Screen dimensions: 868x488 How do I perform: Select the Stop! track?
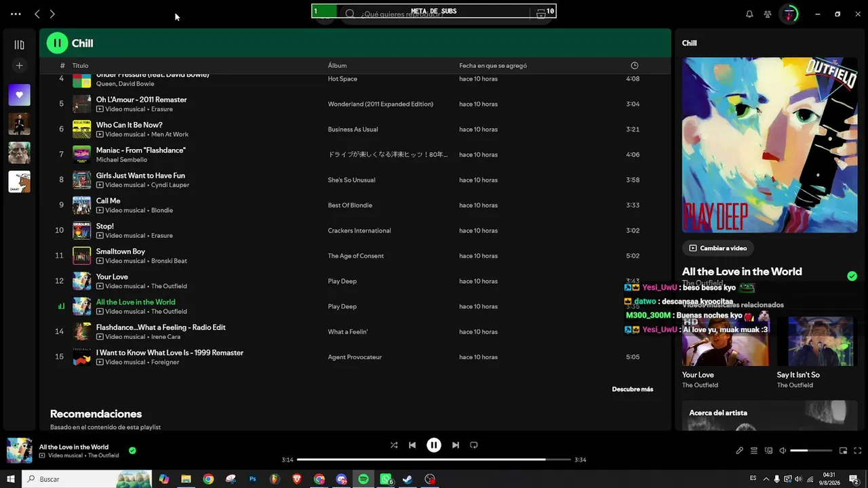(105, 226)
